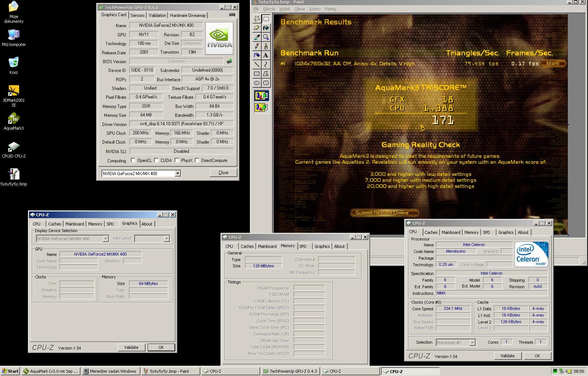Open the Caches tab in CPU-Z processor window
Viewport: 588px width, 376px height.
(x=431, y=232)
